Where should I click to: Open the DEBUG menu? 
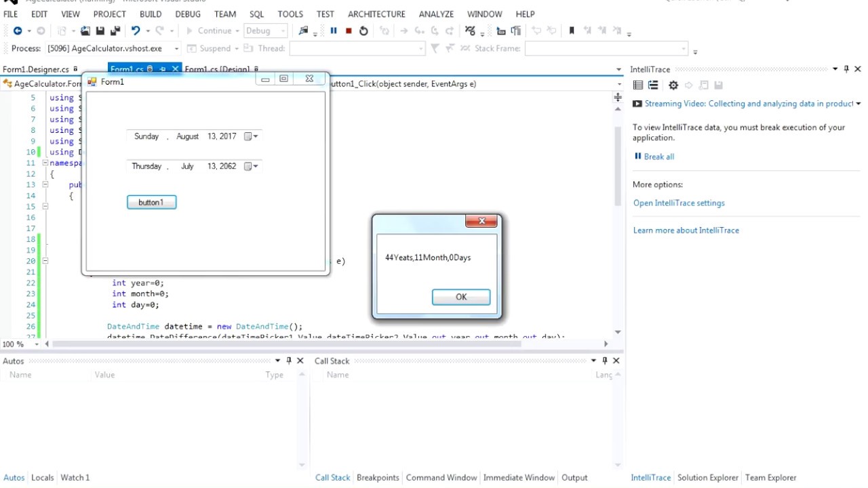point(188,14)
